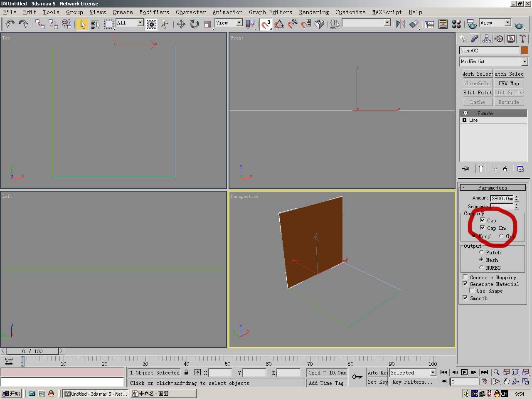Viewport: 532px width, 399px height.
Task: Enable Generate Mapping Coords checkbox
Action: click(465, 277)
